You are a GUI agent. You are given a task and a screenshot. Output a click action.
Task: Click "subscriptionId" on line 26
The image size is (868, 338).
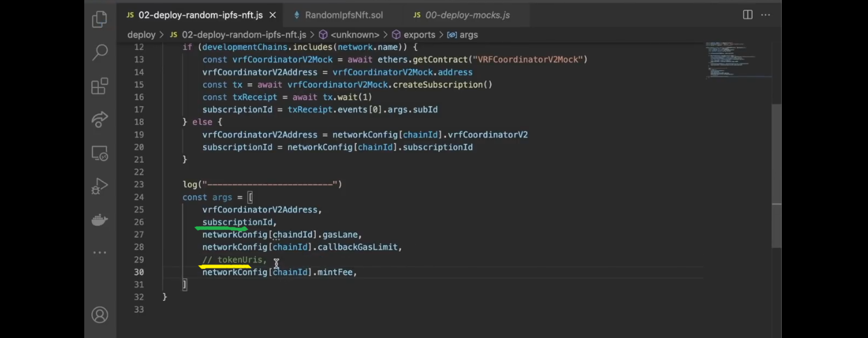pyautogui.click(x=237, y=222)
